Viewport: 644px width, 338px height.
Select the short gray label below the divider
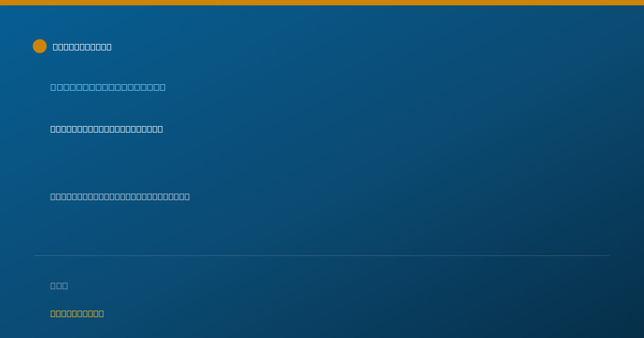[59, 285]
